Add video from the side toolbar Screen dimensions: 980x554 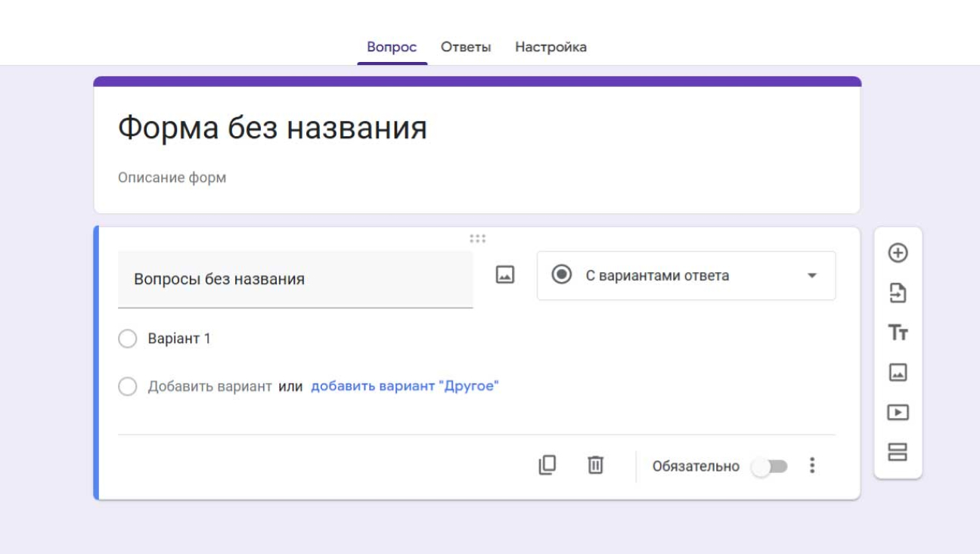pos(898,413)
